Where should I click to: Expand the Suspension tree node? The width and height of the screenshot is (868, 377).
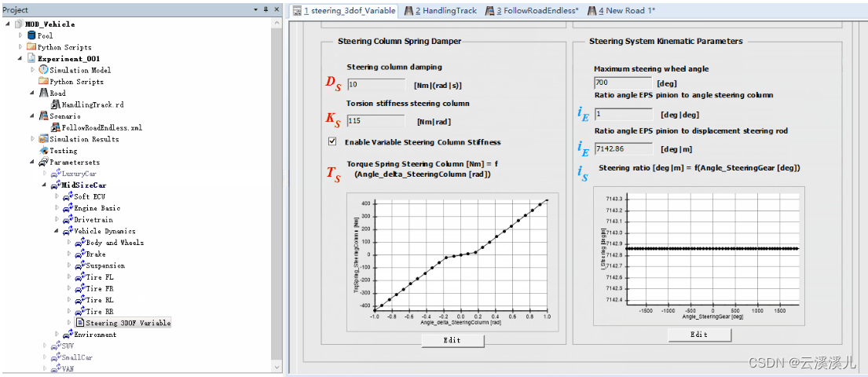pyautogui.click(x=69, y=265)
